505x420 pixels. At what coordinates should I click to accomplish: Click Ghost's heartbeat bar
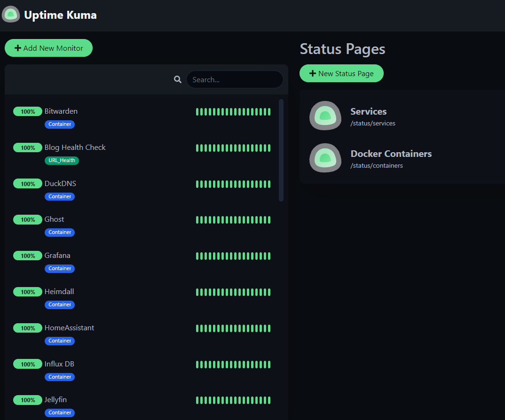[233, 220]
